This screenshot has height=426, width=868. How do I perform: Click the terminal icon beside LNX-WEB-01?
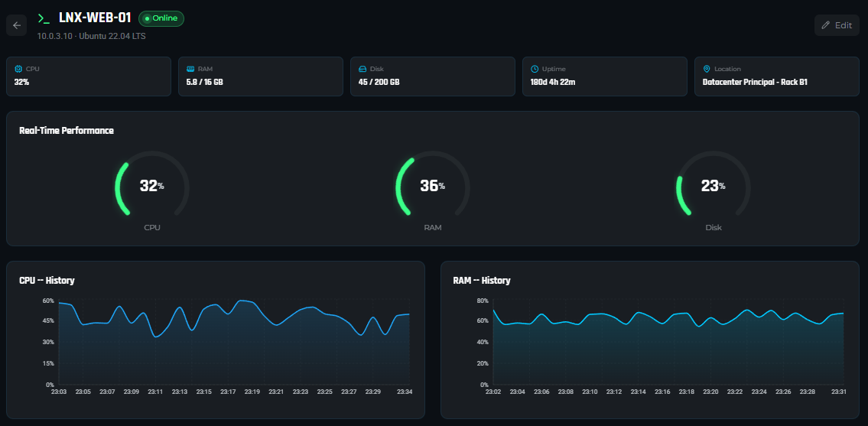coord(44,18)
